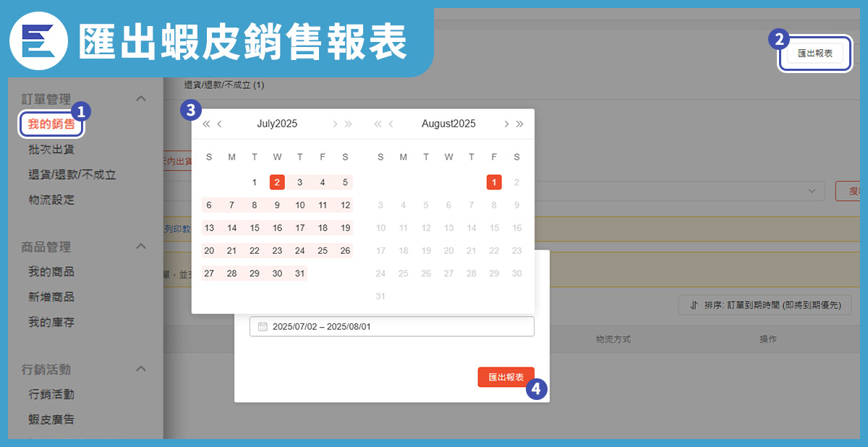Collapse the 商品管理 section
This screenshot has width=868, height=447.
(141, 247)
